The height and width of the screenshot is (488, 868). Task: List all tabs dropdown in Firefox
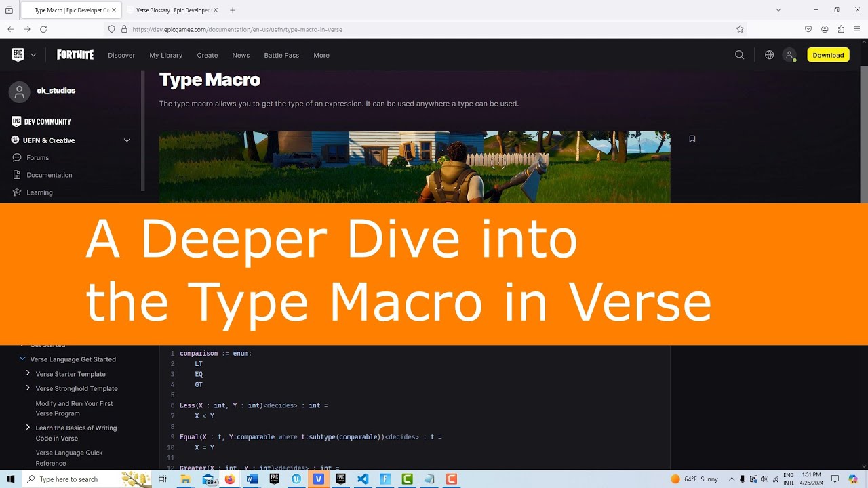pyautogui.click(x=778, y=10)
